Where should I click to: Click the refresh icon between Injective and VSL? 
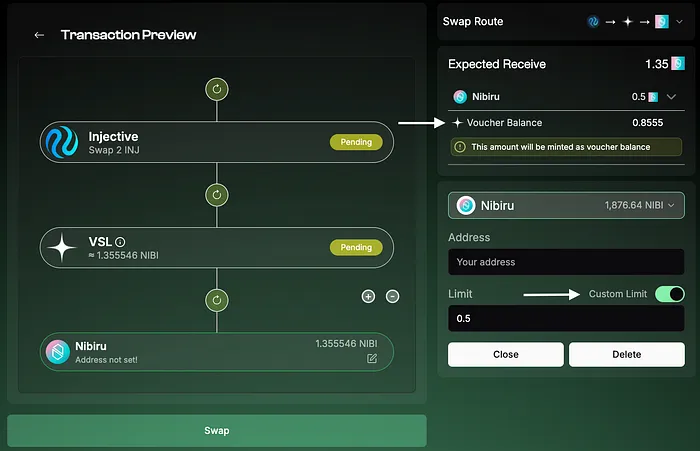(x=217, y=195)
